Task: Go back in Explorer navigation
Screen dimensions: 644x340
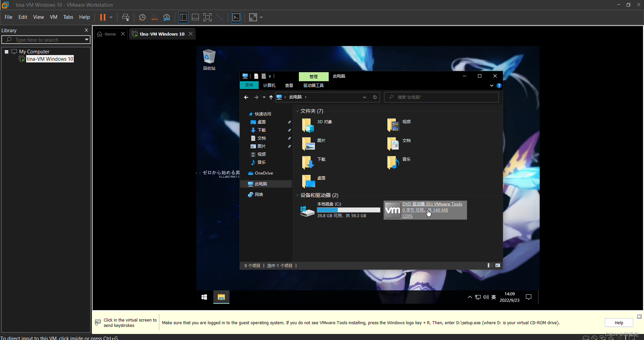Action: pyautogui.click(x=246, y=97)
